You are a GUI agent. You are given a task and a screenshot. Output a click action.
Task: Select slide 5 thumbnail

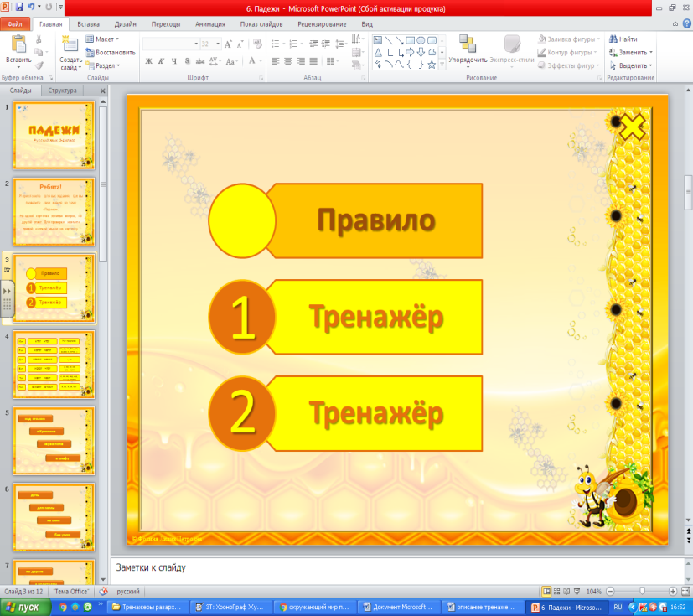coord(54,441)
